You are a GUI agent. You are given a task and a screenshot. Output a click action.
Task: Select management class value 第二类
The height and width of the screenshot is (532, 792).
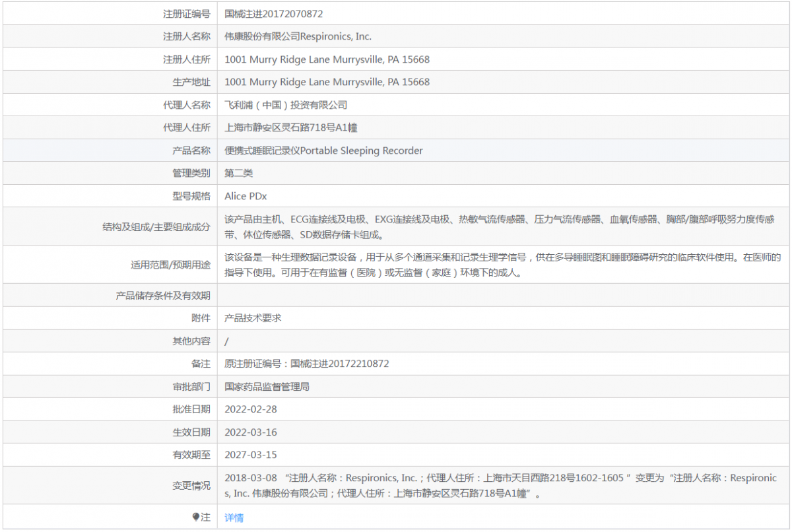(239, 173)
